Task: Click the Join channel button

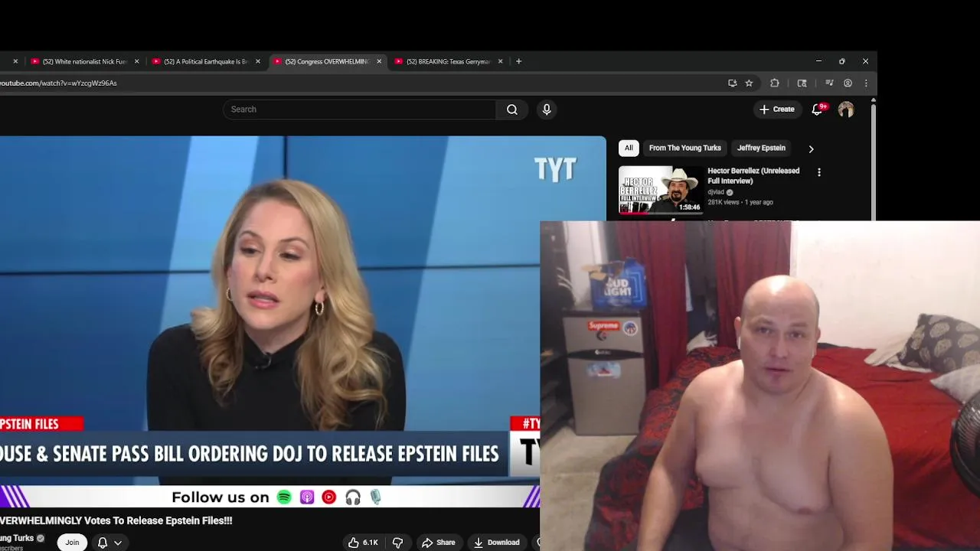Action: coord(72,542)
